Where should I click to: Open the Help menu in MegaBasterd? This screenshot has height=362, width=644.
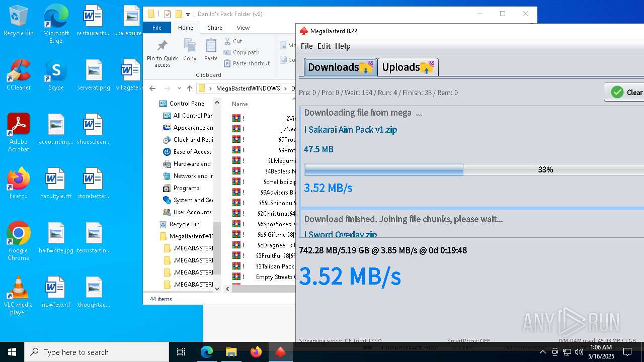[343, 46]
